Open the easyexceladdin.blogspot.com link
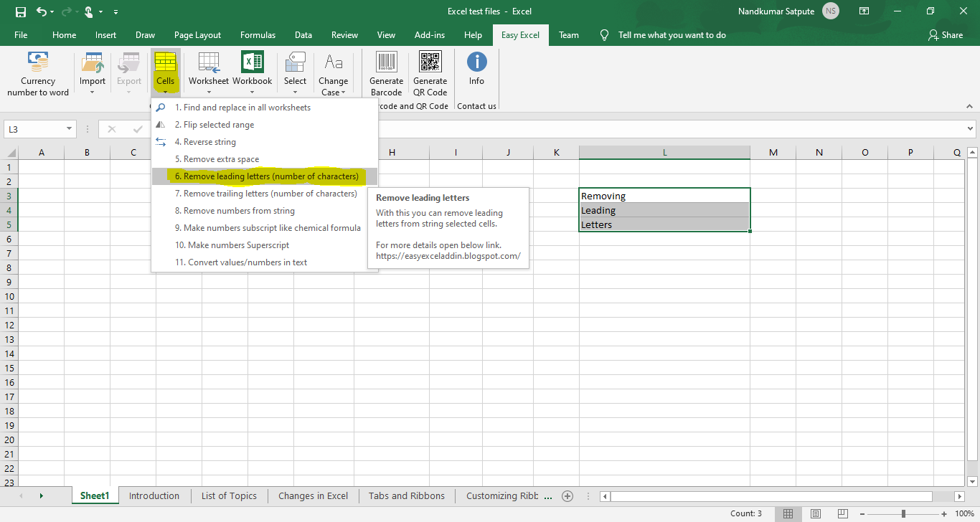The image size is (980, 522). (448, 255)
